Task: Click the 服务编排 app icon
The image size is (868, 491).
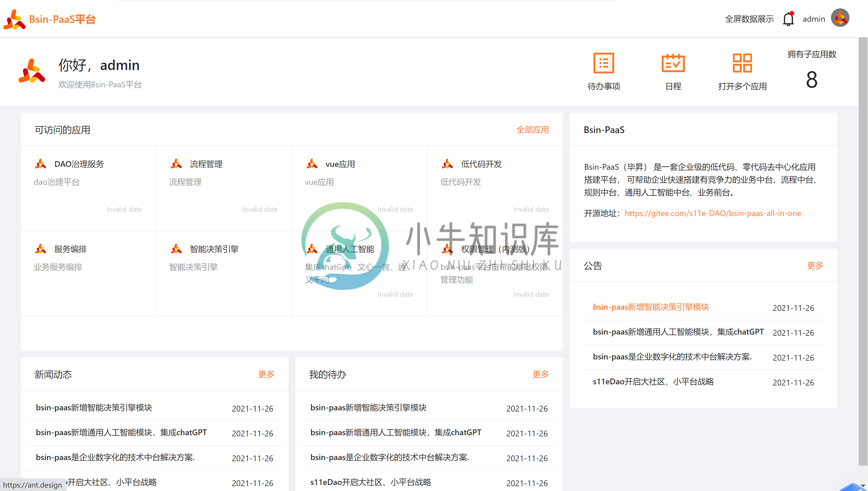Action: click(x=41, y=249)
